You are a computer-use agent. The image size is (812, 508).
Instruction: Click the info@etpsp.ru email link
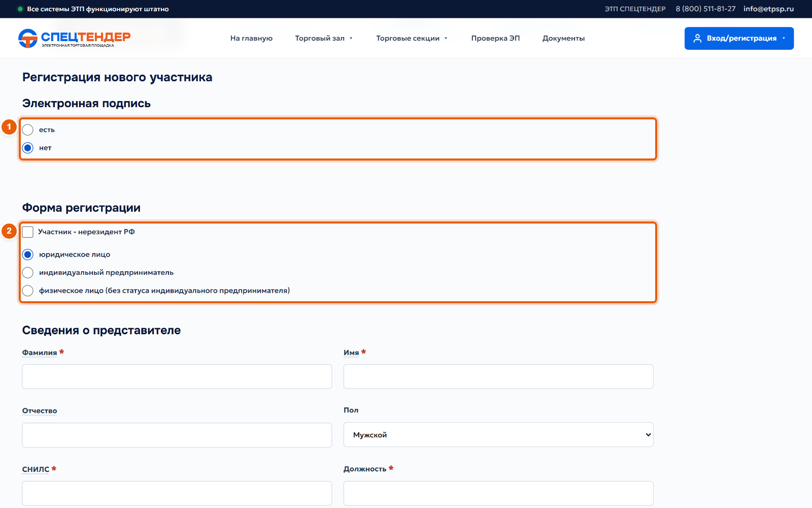click(768, 9)
